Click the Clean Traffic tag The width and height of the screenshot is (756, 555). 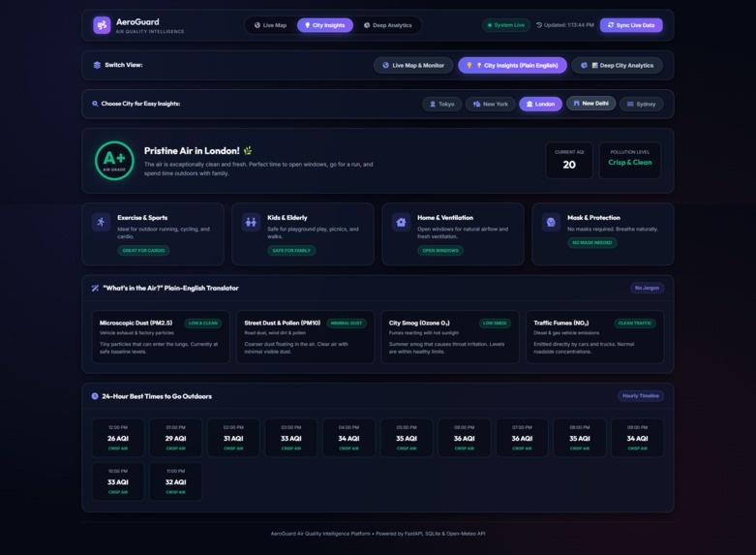click(635, 324)
